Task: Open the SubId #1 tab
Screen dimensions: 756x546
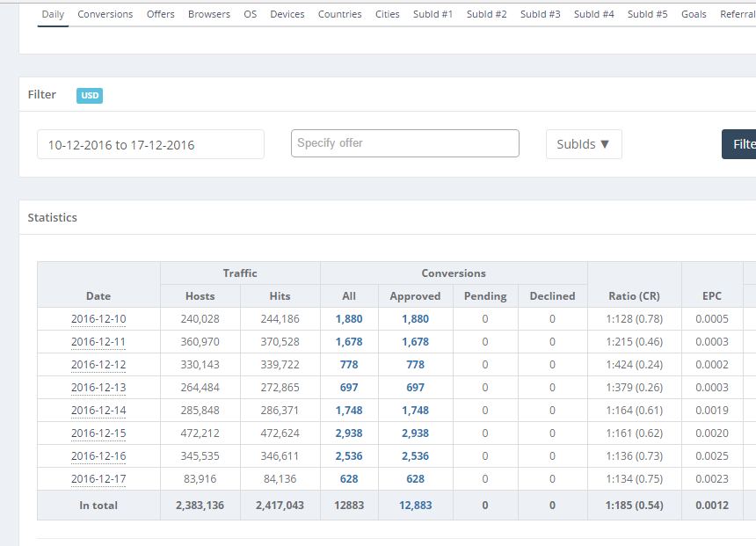Action: (433, 14)
